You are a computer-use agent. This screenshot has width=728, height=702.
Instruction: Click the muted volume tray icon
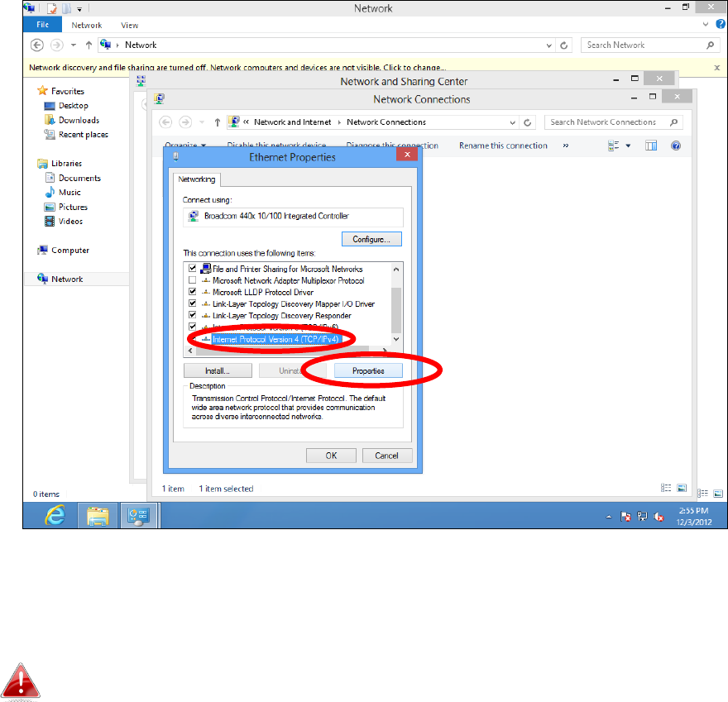(659, 517)
